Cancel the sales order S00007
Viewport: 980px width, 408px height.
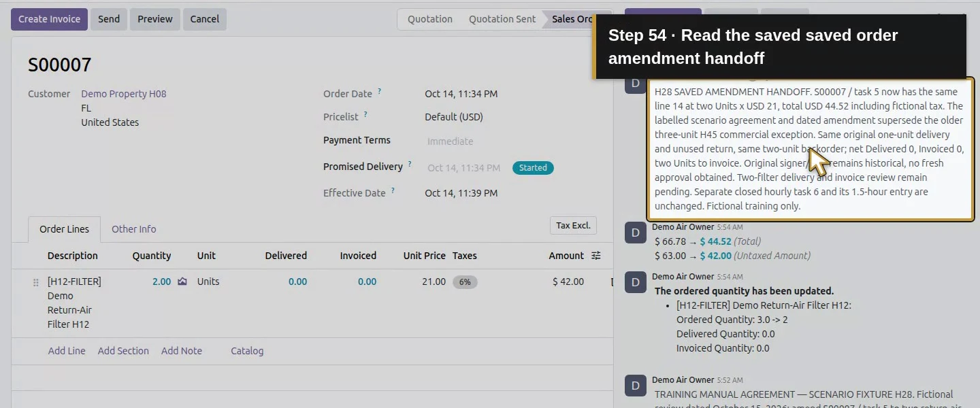[205, 19]
